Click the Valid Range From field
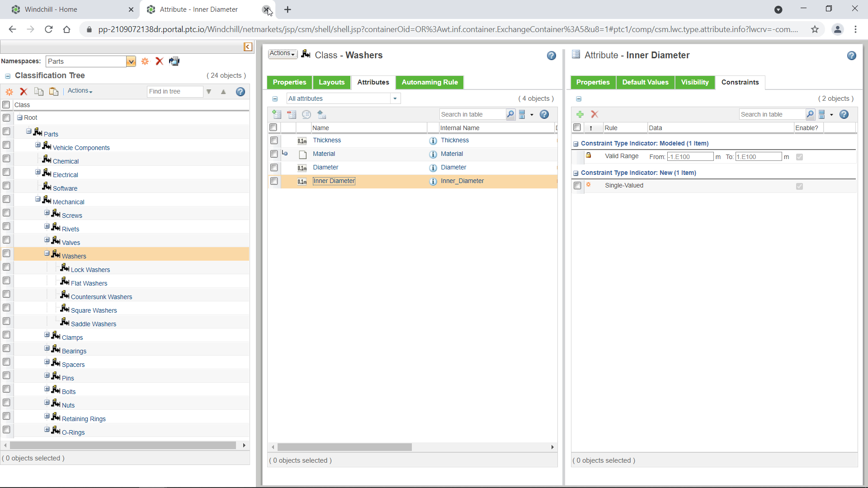868x488 pixels. point(690,157)
